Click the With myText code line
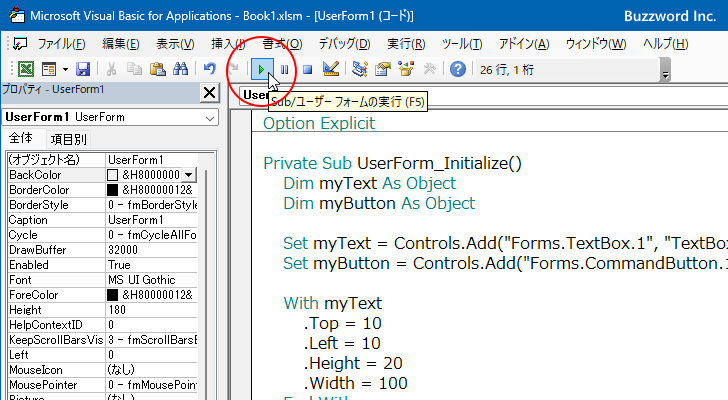Image resolution: width=728 pixels, height=400 pixels. coord(332,303)
